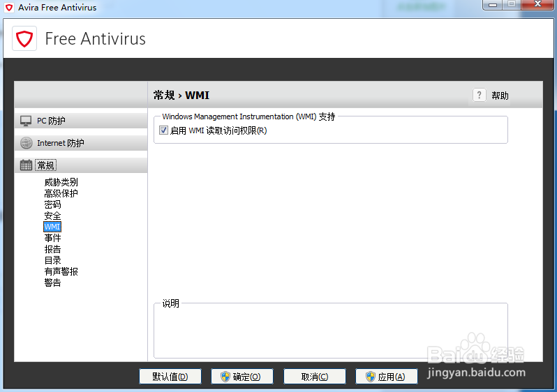Image resolution: width=557 pixels, height=392 pixels.
Task: Click the Avira title bar icon
Action: coord(9,8)
